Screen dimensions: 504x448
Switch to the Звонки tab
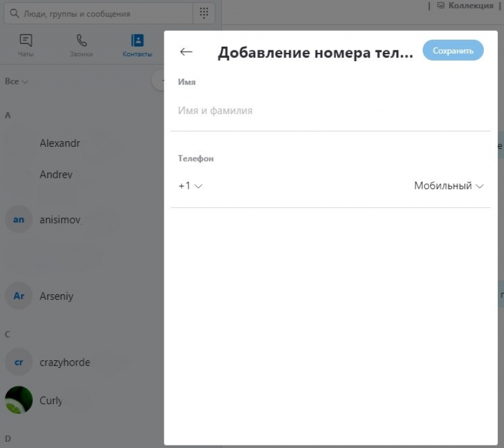tap(82, 38)
